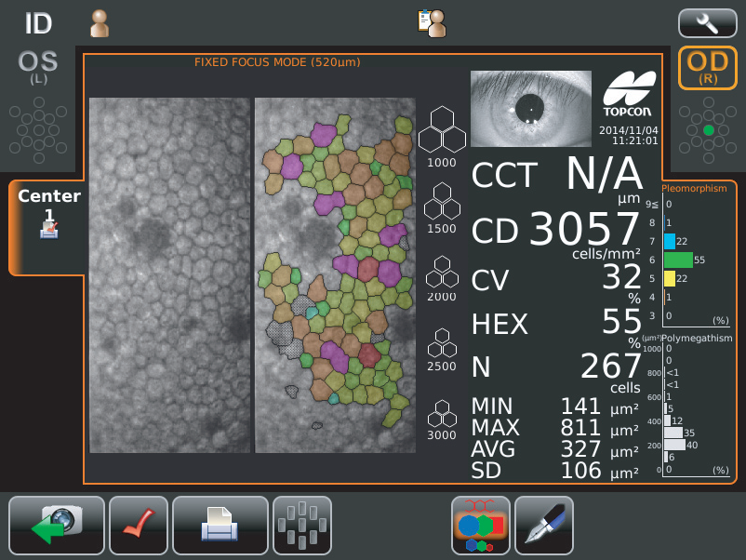The height and width of the screenshot is (560, 746).
Task: Open the fixation position grid button
Action: pyautogui.click(x=301, y=526)
